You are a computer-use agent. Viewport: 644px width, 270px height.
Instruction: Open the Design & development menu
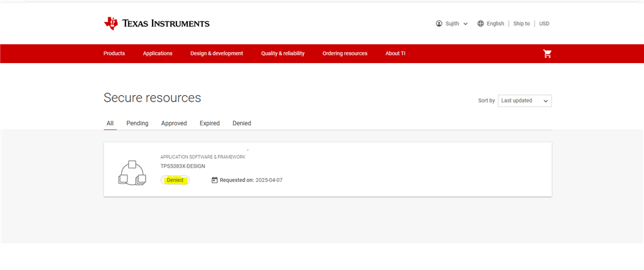point(216,53)
